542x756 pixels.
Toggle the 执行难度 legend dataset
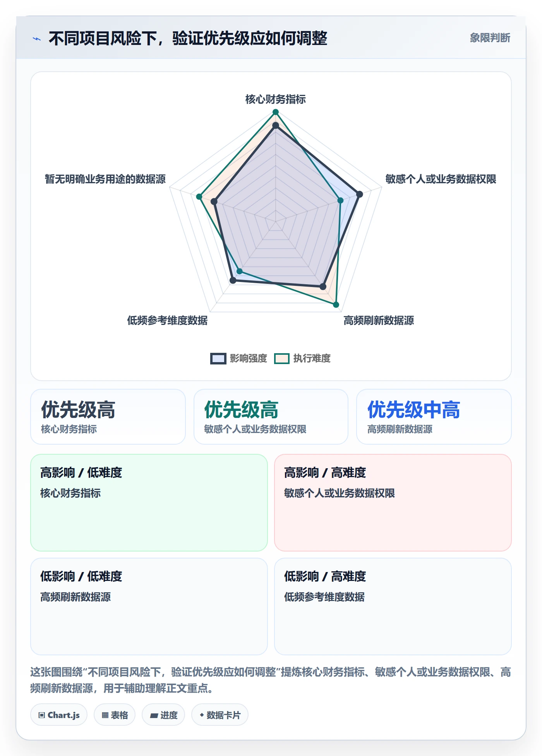coord(302,358)
